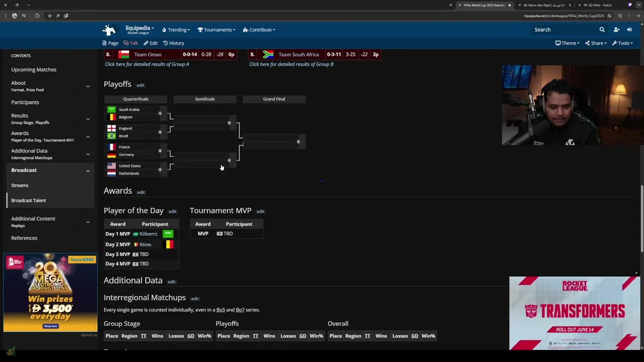This screenshot has height=362, width=644.
Task: Show info for the Grand Final match
Action: tap(298, 142)
